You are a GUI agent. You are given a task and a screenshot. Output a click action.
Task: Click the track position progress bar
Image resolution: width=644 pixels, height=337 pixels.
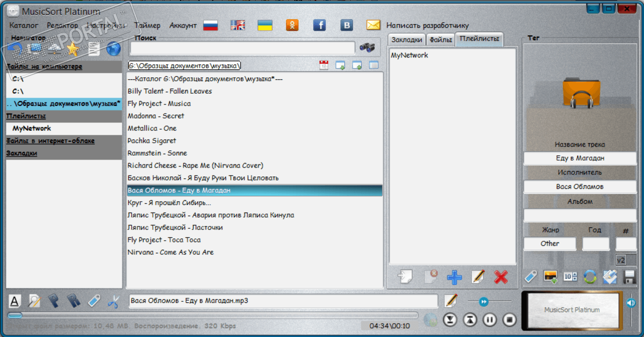coord(213,315)
